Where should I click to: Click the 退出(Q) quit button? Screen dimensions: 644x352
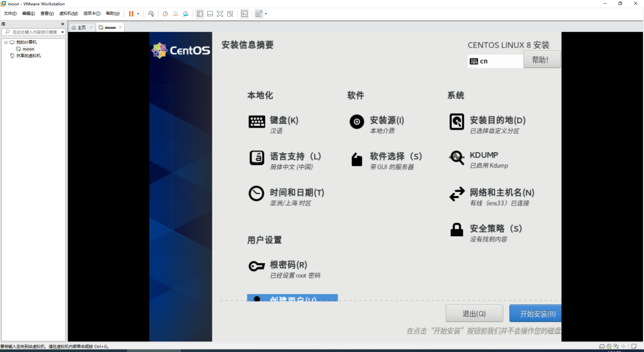[x=474, y=314]
